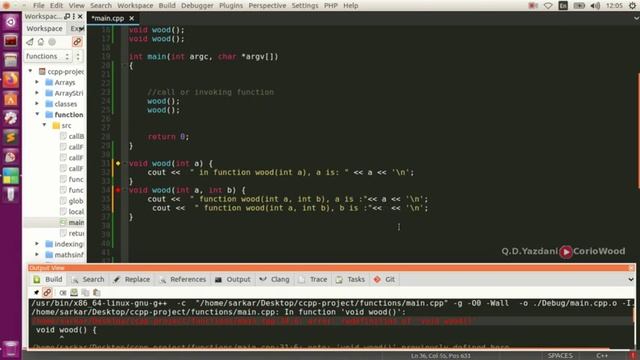640x360 pixels.
Task: Click the collapse-all icon in workspace toolbar
Action: [30, 42]
